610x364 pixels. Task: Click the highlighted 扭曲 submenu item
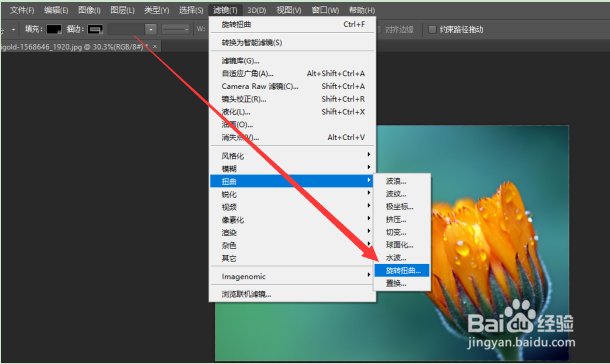pos(291,181)
